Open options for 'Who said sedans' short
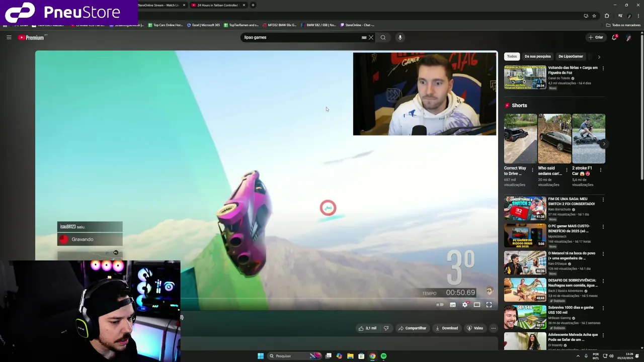This screenshot has height=362, width=644. pyautogui.click(x=567, y=170)
